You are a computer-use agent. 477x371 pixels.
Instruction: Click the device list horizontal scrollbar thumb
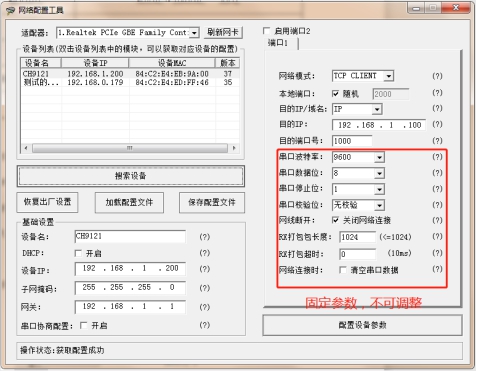tap(130, 148)
